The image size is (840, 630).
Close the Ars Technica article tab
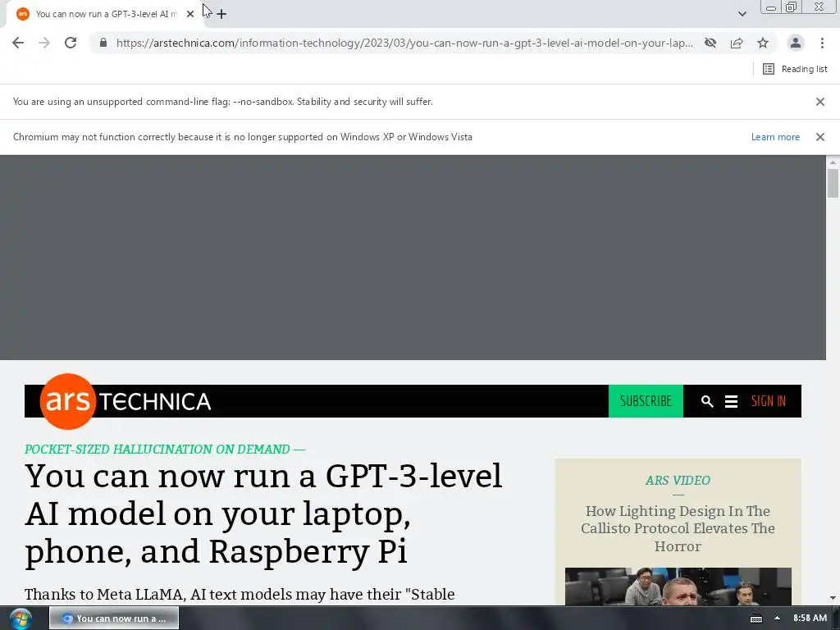click(190, 14)
